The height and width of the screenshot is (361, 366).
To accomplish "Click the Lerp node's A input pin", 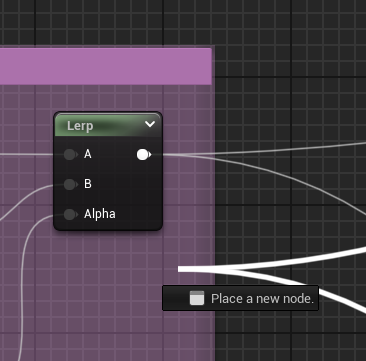I will 70,154.
